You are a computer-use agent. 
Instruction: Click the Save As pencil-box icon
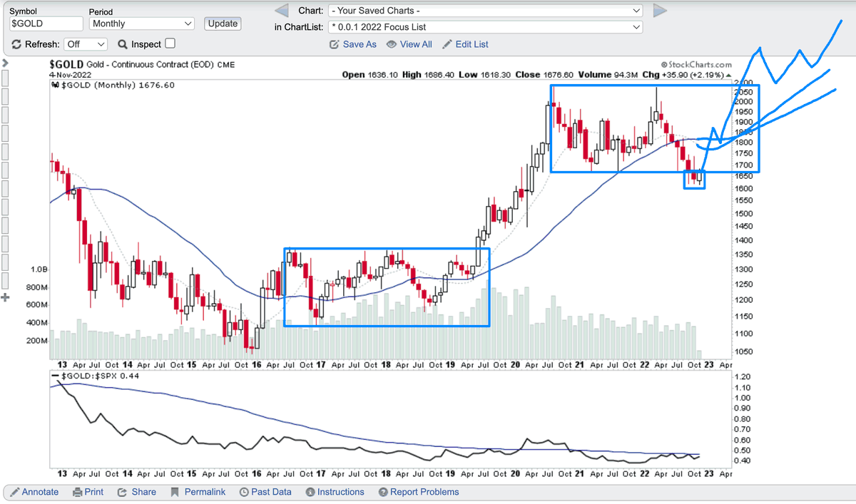(x=335, y=44)
